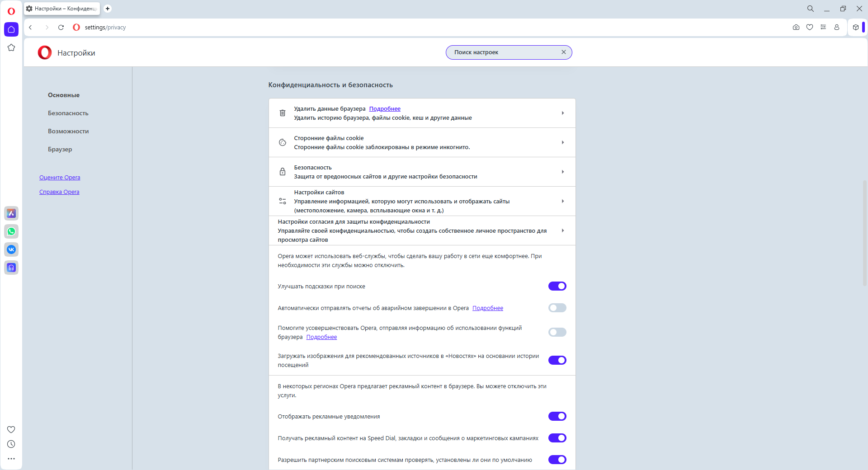This screenshot has height=470, width=868.
Task: Go to the Start Page home icon
Action: [11, 29]
